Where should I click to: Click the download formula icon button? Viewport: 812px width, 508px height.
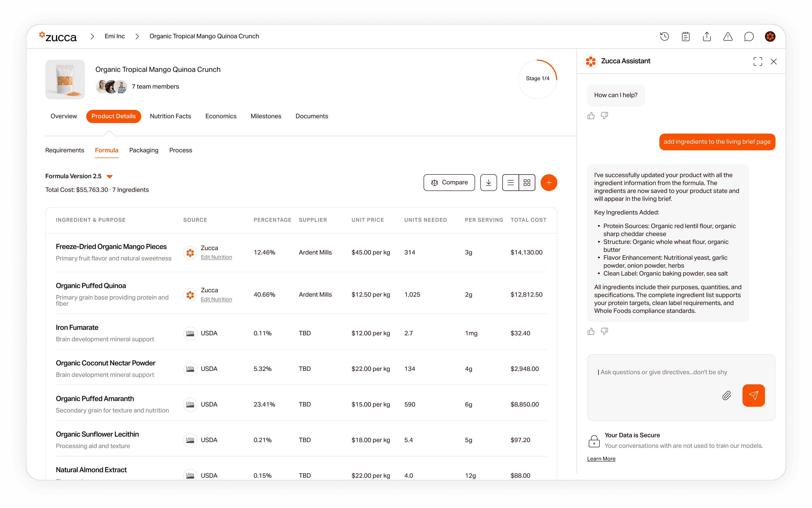point(488,182)
